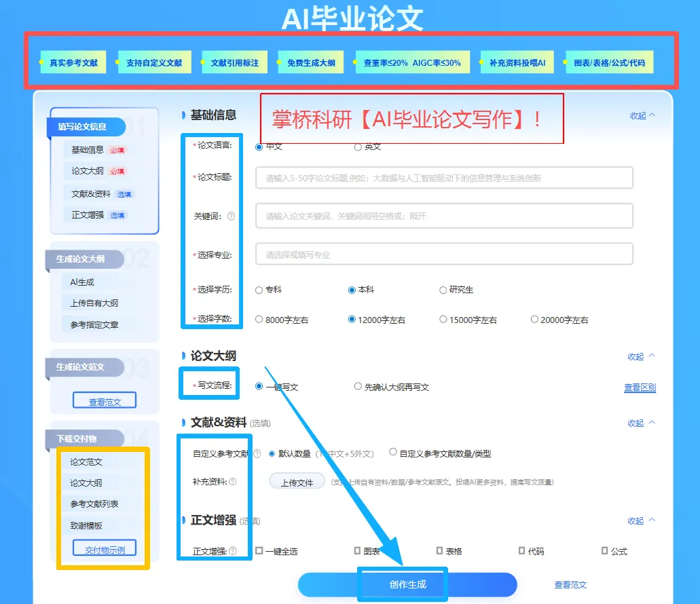Open the 填写论文信息 step tab

(x=86, y=127)
